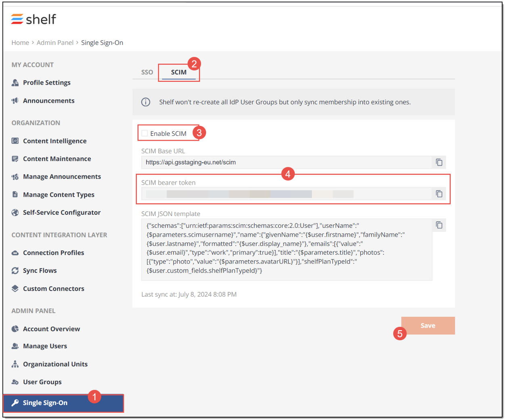Go to the Sync Flows page
505x420 pixels.
[40, 270]
